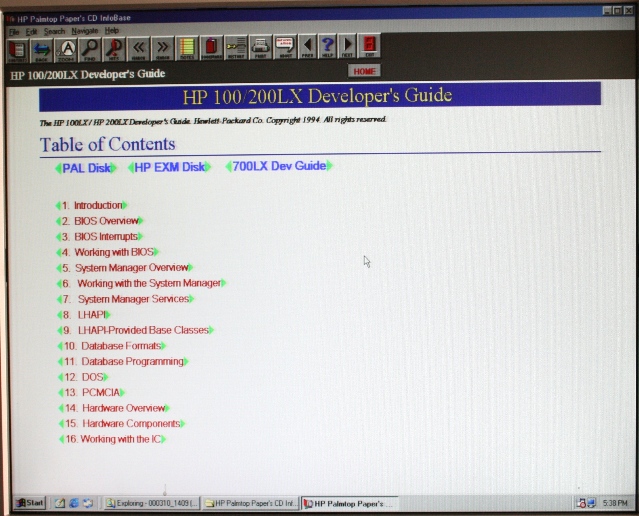Viewport: 639px width, 516px height.
Task: Switch to the Exploring - 000310_1409 taskbar window
Action: tap(152, 503)
